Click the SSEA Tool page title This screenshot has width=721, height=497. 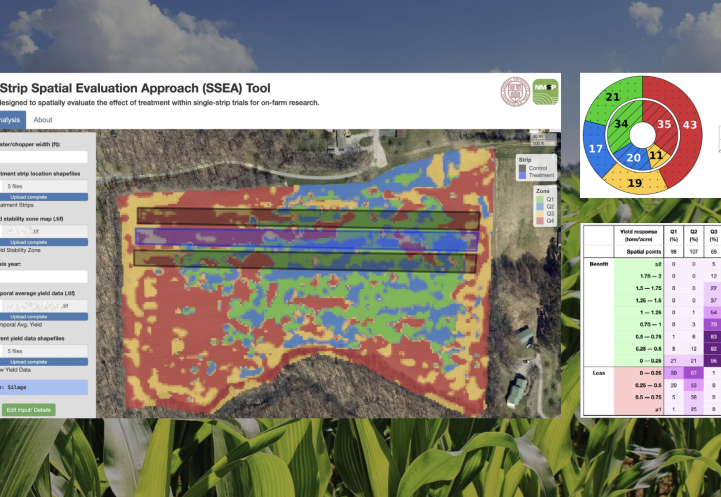click(135, 88)
